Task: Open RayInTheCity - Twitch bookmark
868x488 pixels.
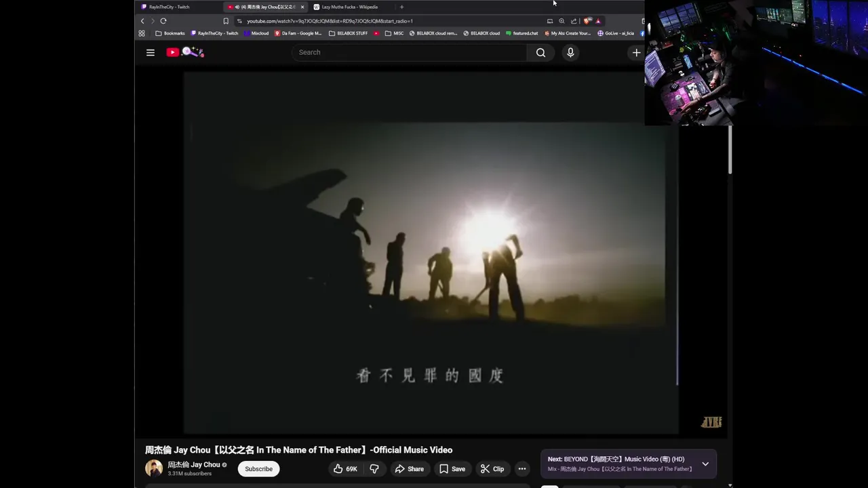Action: 214,33
